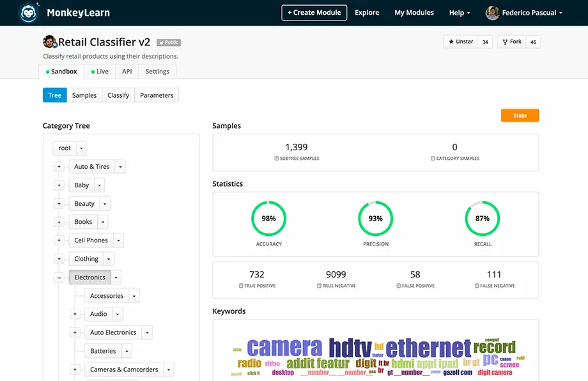Select the Parameters tab
Image resolution: width=588 pixels, height=381 pixels.
coord(157,95)
